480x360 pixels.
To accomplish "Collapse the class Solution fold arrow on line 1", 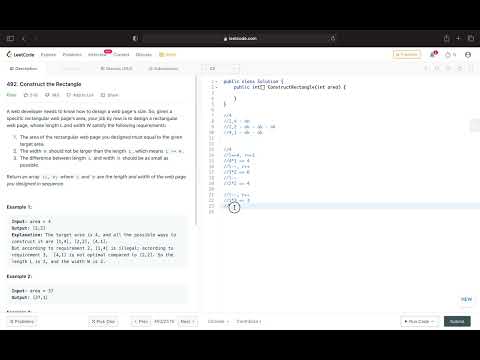I will 216,81.
